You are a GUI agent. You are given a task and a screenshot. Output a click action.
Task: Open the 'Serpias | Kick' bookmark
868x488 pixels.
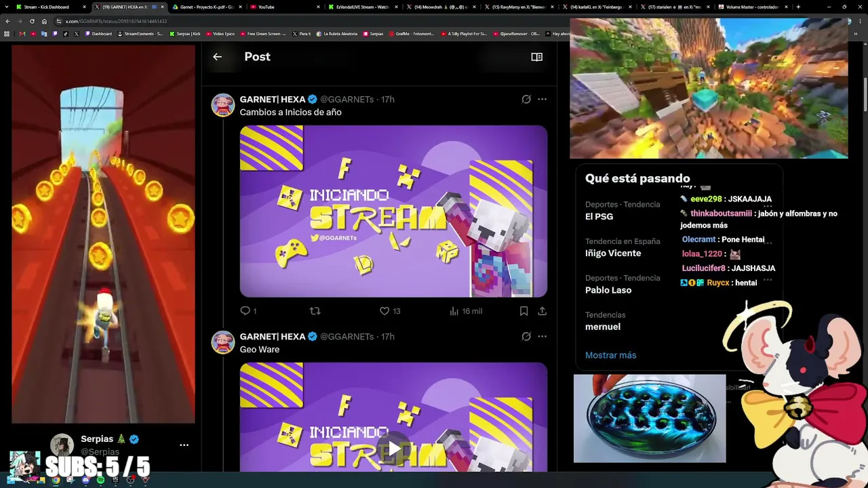(x=185, y=33)
